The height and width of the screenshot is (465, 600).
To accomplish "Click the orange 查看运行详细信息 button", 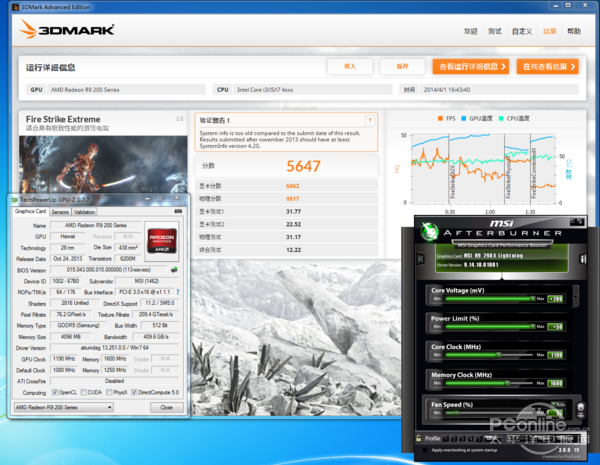I will click(x=471, y=67).
